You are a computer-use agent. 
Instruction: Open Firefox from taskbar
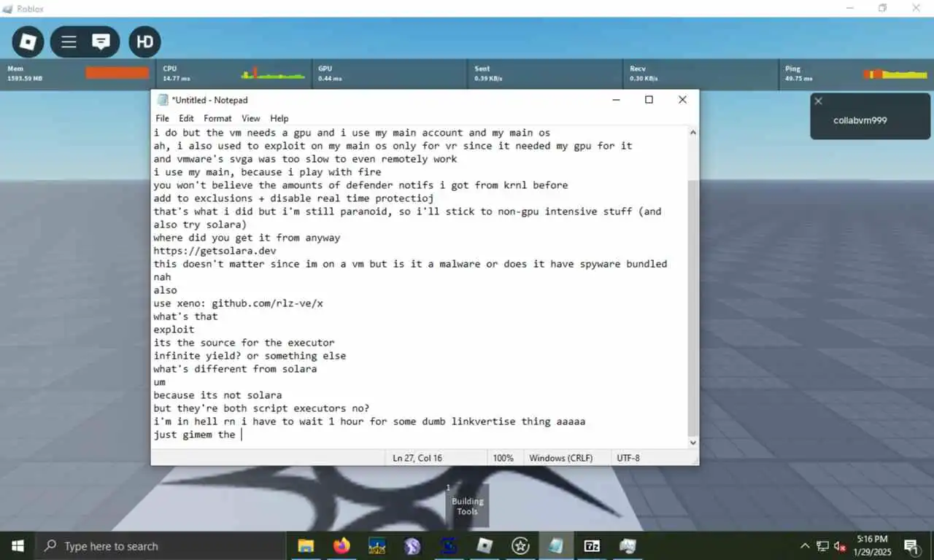pos(341,545)
